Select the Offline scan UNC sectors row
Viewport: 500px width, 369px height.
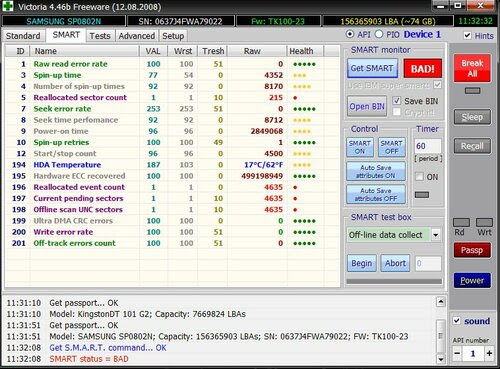173,210
